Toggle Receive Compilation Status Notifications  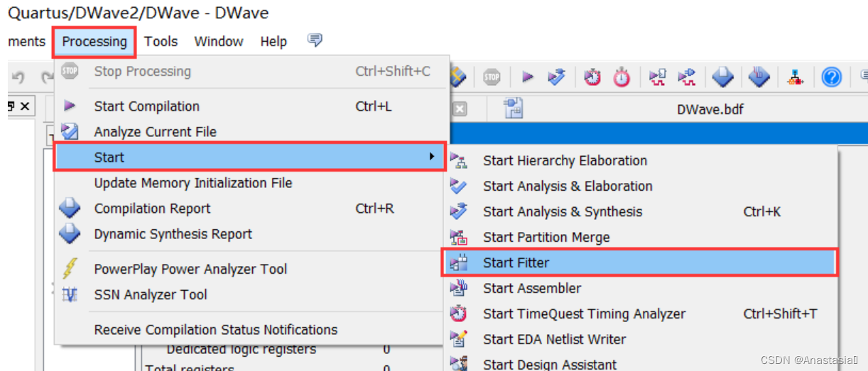tap(216, 330)
